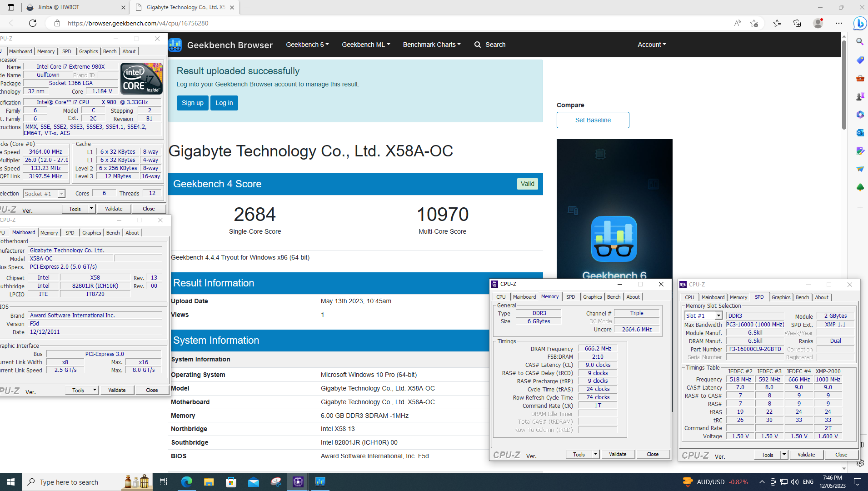Click the browser back arrow

pyautogui.click(x=13, y=23)
